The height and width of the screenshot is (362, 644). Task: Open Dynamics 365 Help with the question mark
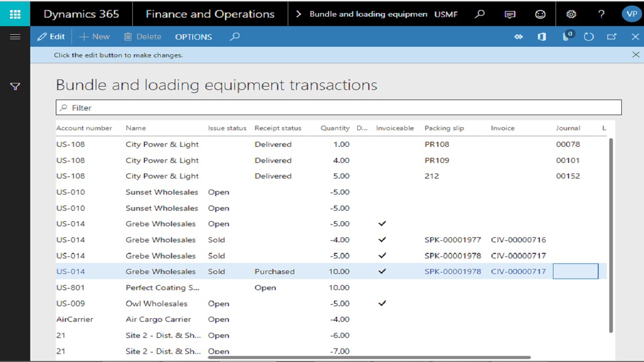point(602,14)
